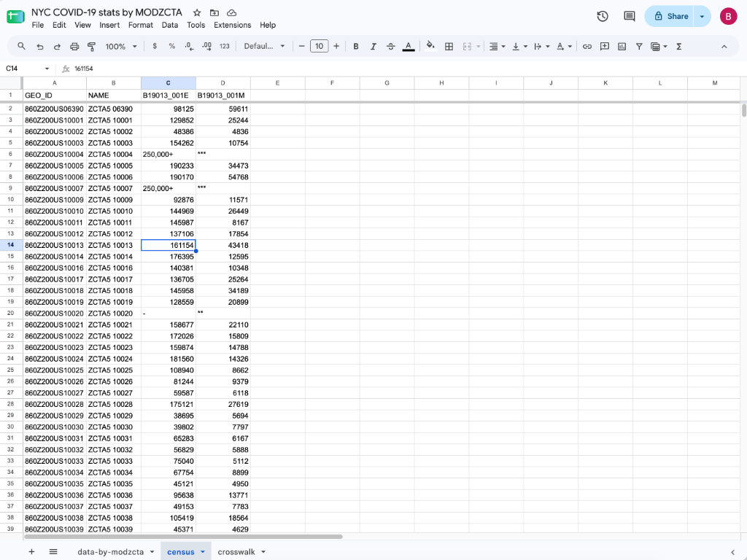Decrease decimal places
The width and height of the screenshot is (747, 560).
(189, 46)
